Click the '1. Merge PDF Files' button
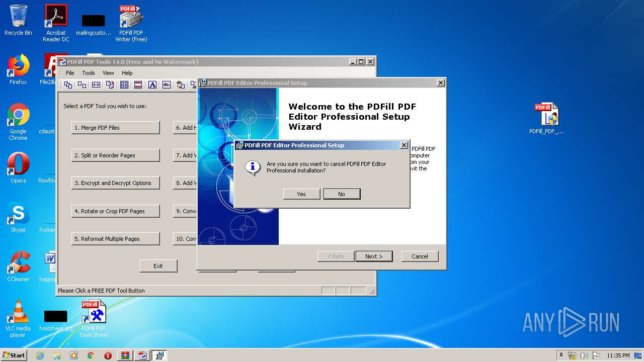This screenshot has height=362, width=644. click(x=116, y=128)
